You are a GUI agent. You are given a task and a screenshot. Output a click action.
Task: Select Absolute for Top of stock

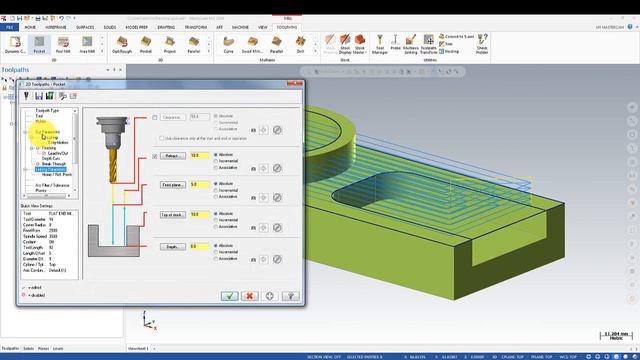[216, 213]
